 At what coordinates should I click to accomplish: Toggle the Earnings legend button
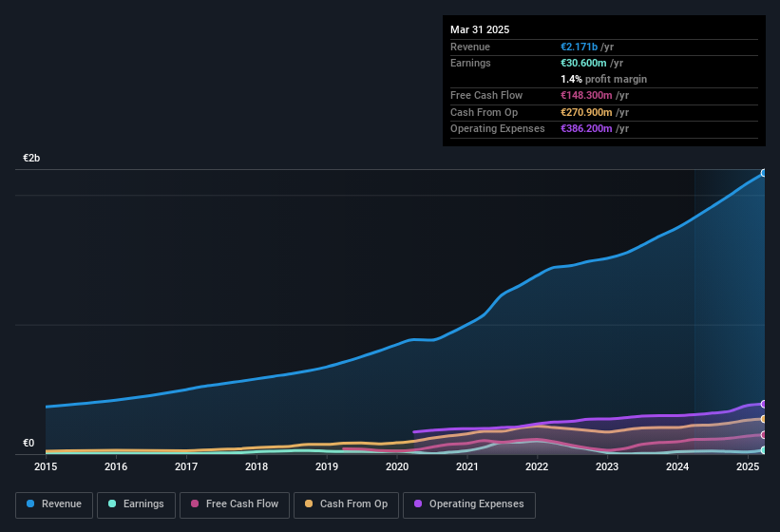point(136,505)
